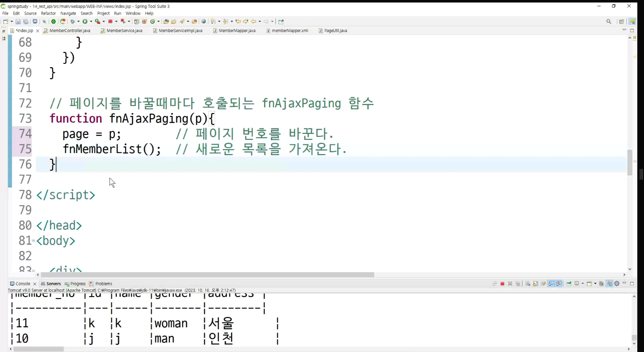644x352 pixels.
Task: Toggle Show Console on standard error change
Action: click(559, 284)
